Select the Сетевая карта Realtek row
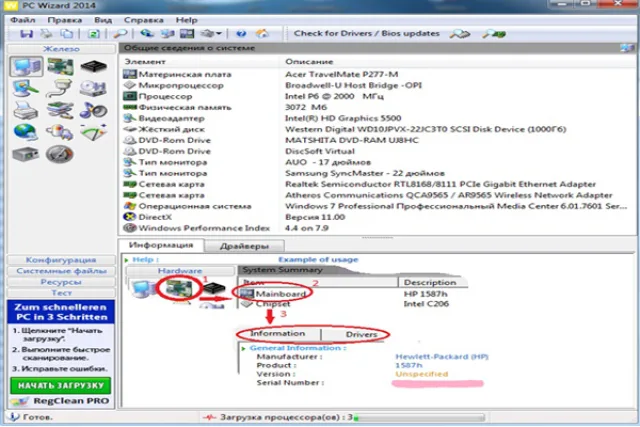Viewport: 640px width, 427px height. (377, 184)
